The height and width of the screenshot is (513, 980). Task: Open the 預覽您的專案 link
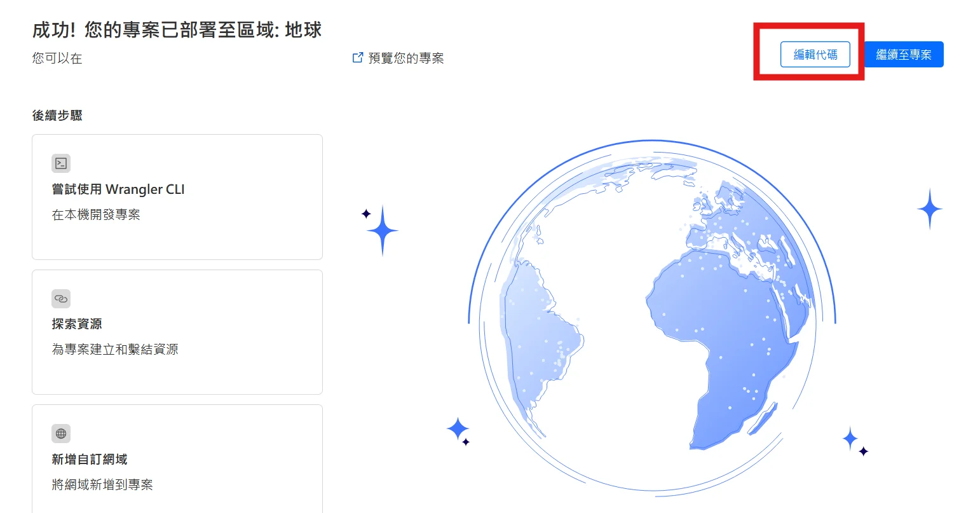[x=405, y=58]
